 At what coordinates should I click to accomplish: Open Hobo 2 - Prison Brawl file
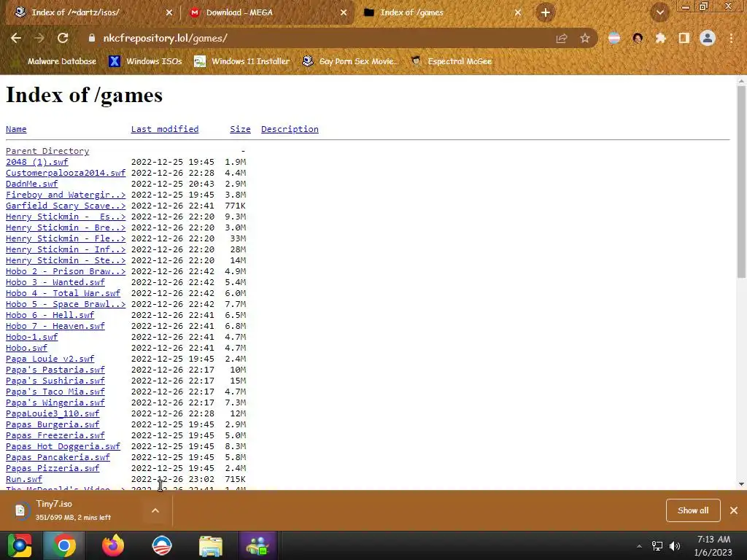click(x=66, y=271)
